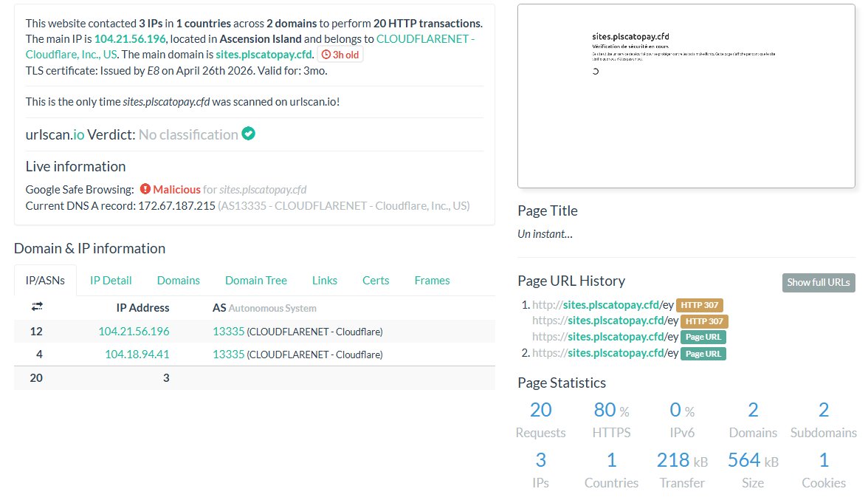This screenshot has height=500, width=868.
Task: Open the main domain sites.plscatopay.cfd link
Action: (264, 54)
